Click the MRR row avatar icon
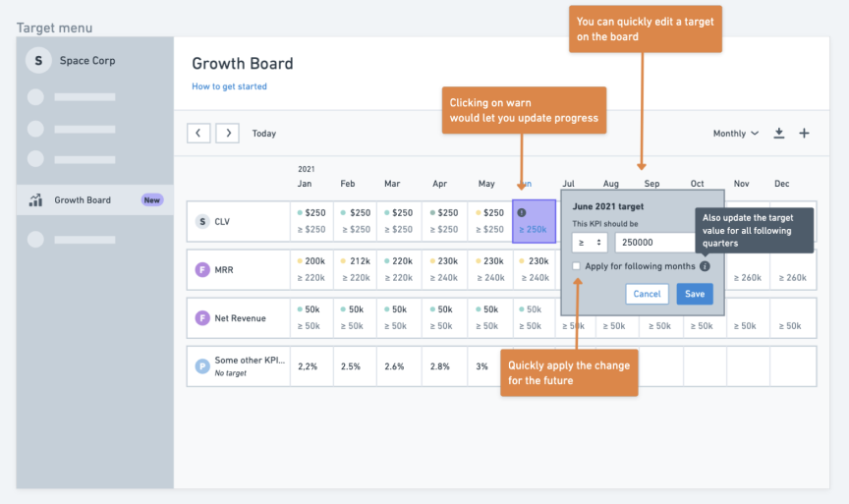Screen dimensions: 849x504 [x=202, y=269]
